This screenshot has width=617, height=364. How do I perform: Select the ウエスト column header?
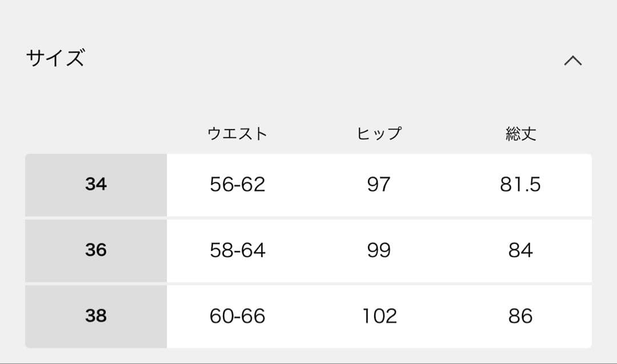click(x=237, y=134)
